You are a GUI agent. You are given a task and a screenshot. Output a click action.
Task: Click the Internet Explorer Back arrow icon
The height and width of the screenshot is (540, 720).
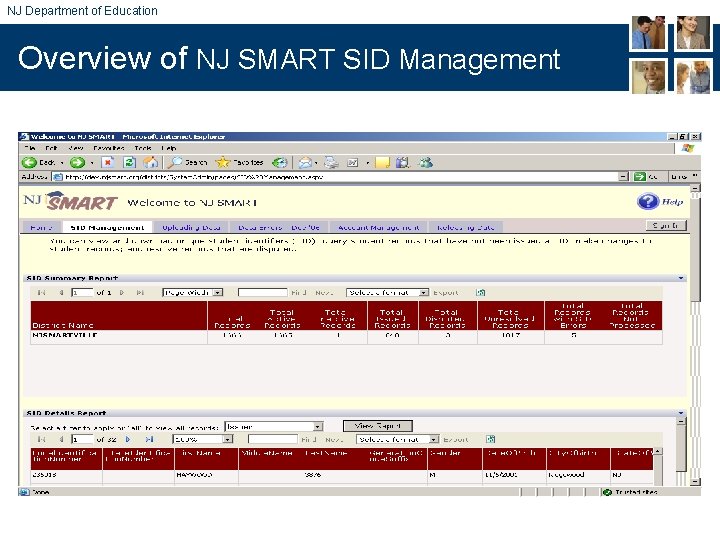pyautogui.click(x=29, y=162)
